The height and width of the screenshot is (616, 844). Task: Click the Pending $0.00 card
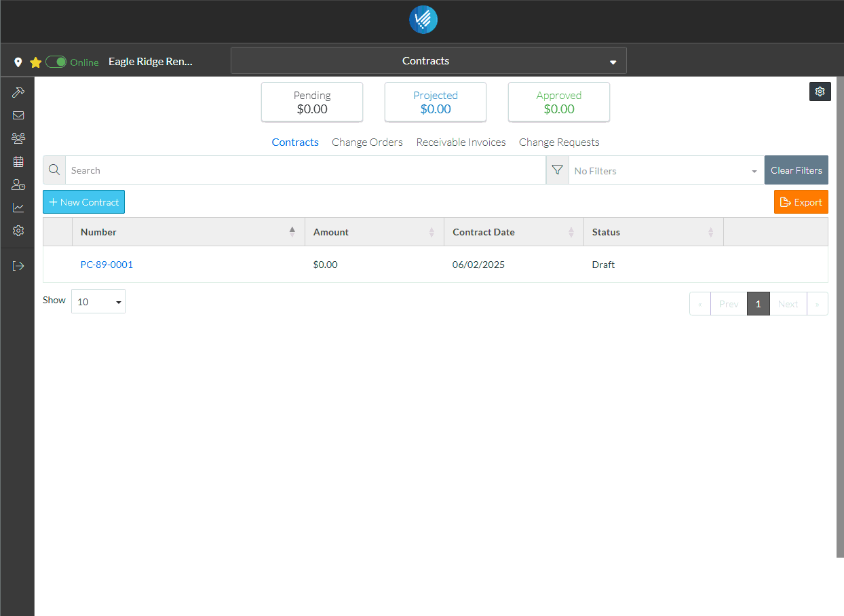312,102
